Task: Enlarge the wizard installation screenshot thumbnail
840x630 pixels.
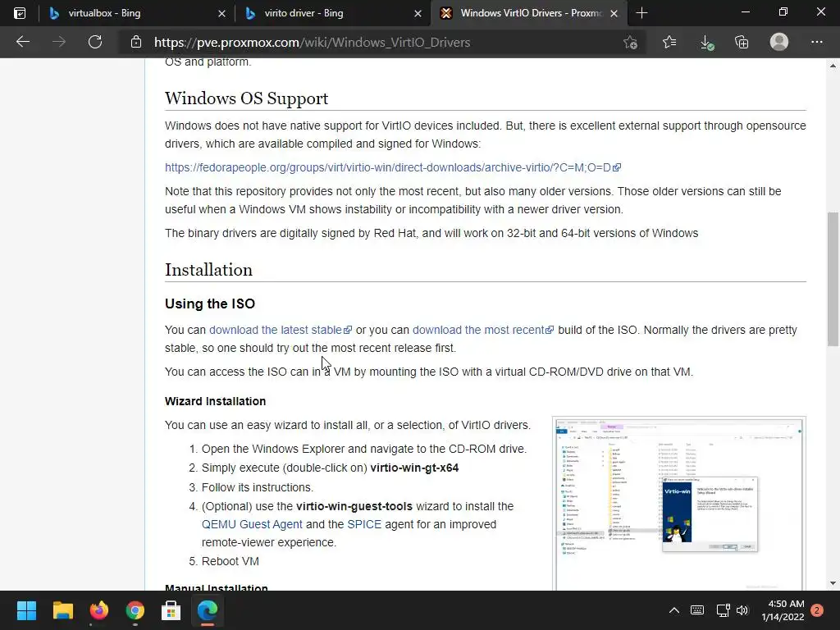Action: [678, 504]
